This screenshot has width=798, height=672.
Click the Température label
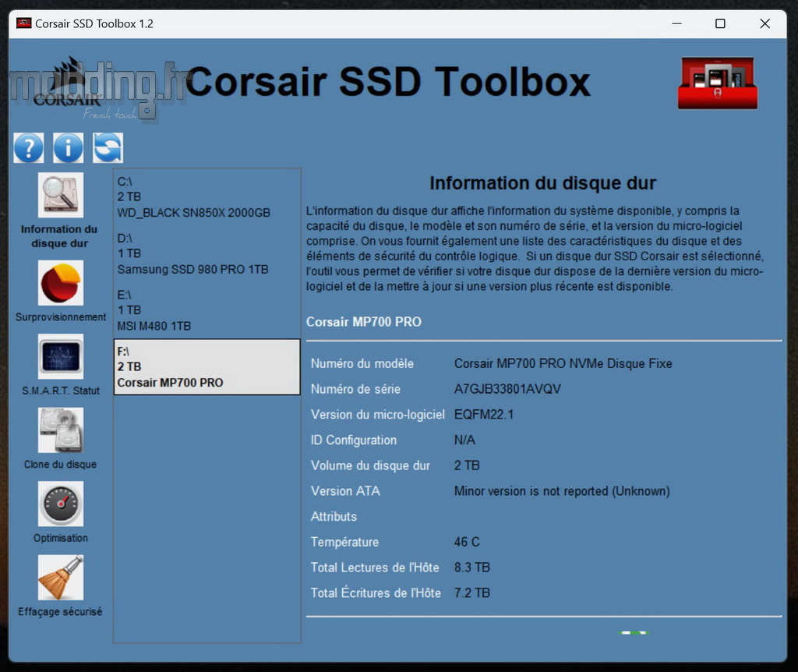[x=345, y=542]
